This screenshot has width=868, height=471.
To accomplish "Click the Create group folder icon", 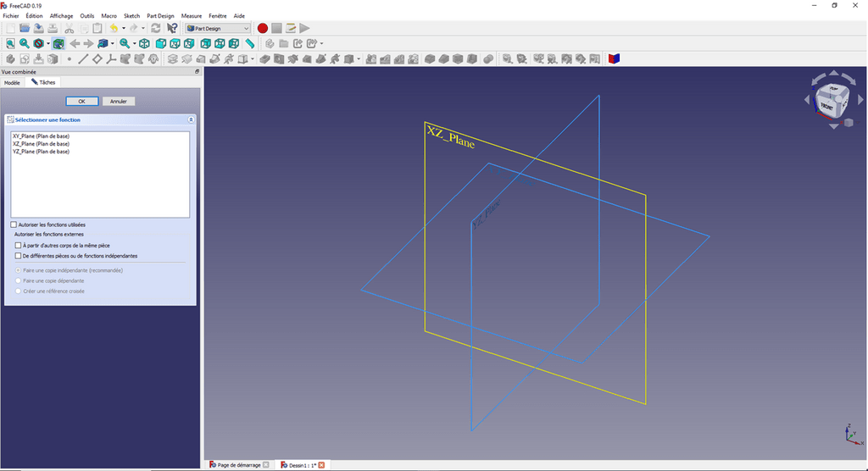I will point(283,43).
